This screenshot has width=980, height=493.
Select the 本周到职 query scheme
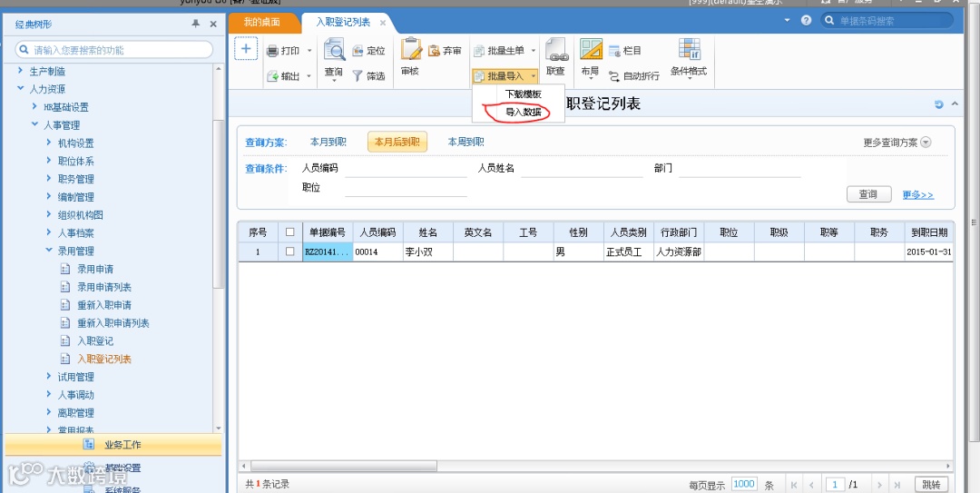point(465,142)
